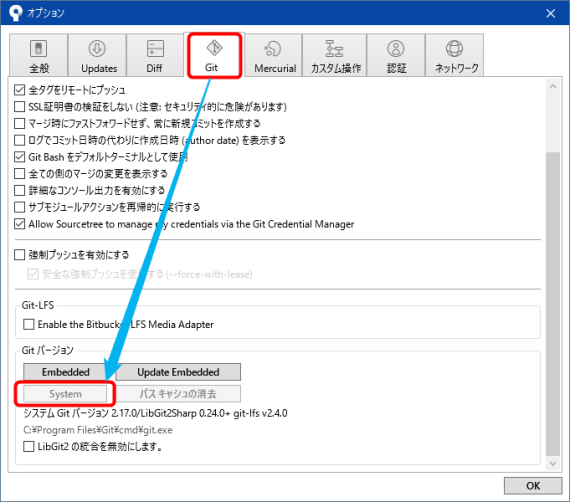Enable 強制プッシュを有効にする checkbox
Screen dimensions: 570x502
tap(19, 254)
